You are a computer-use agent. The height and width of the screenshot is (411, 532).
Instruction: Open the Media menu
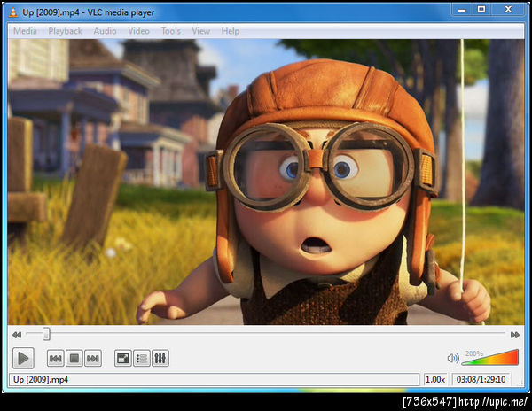pos(25,31)
